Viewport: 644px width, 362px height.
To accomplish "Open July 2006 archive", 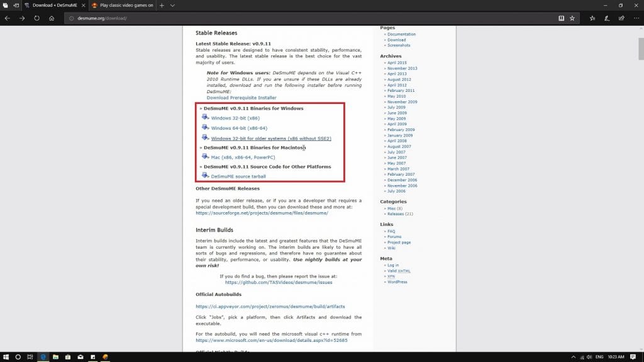I will 396,191.
